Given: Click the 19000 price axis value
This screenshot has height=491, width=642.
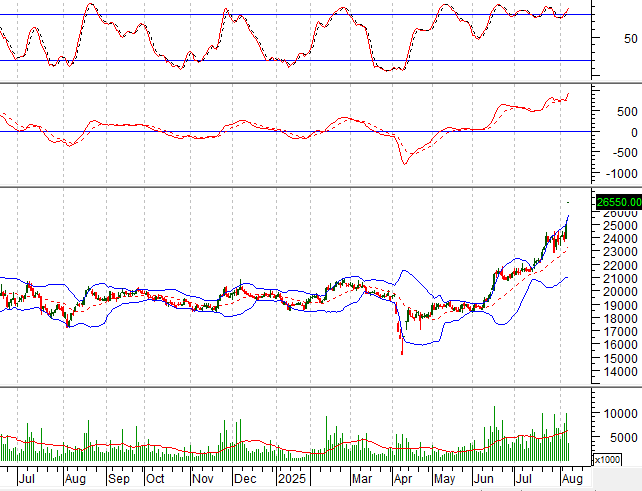Looking at the screenshot, I should [x=620, y=305].
